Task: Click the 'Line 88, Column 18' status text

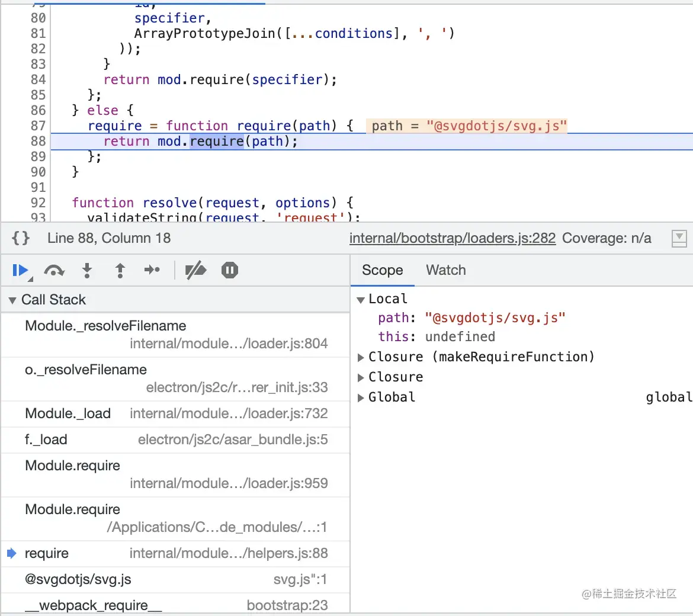Action: pos(109,238)
